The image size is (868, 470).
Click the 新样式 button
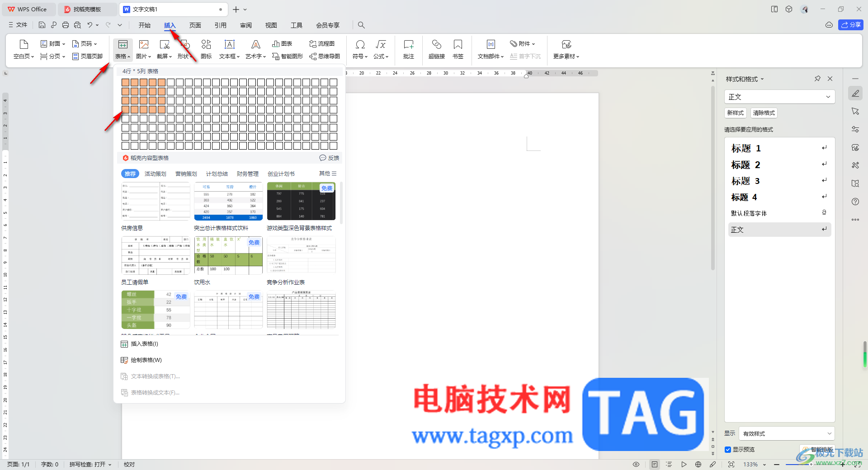pos(735,113)
